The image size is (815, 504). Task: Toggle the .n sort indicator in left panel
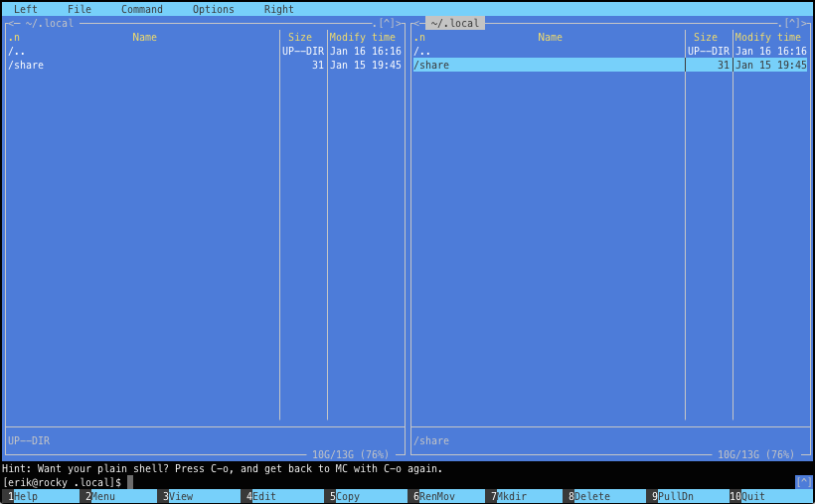14,37
